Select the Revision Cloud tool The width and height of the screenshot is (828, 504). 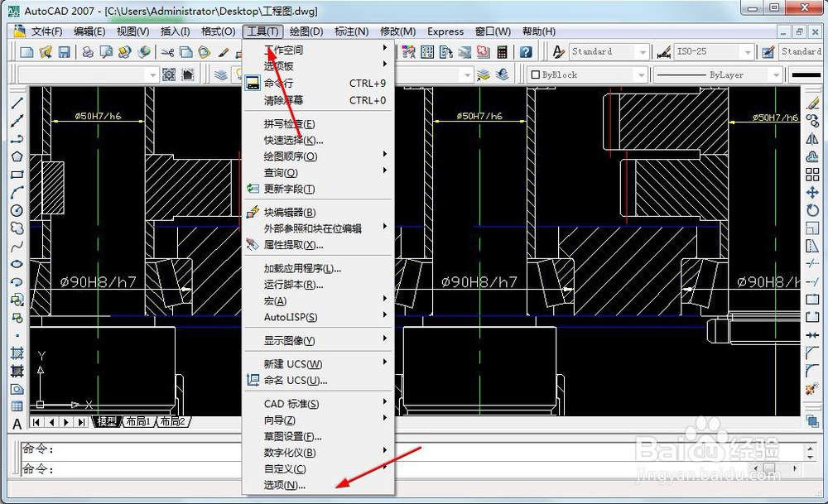pos(17,228)
